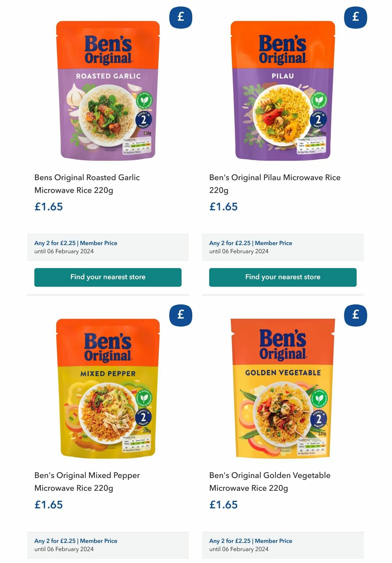Click 'Any 2 for £2.25 Member Price' under Pilau
392x563 pixels.
[251, 243]
